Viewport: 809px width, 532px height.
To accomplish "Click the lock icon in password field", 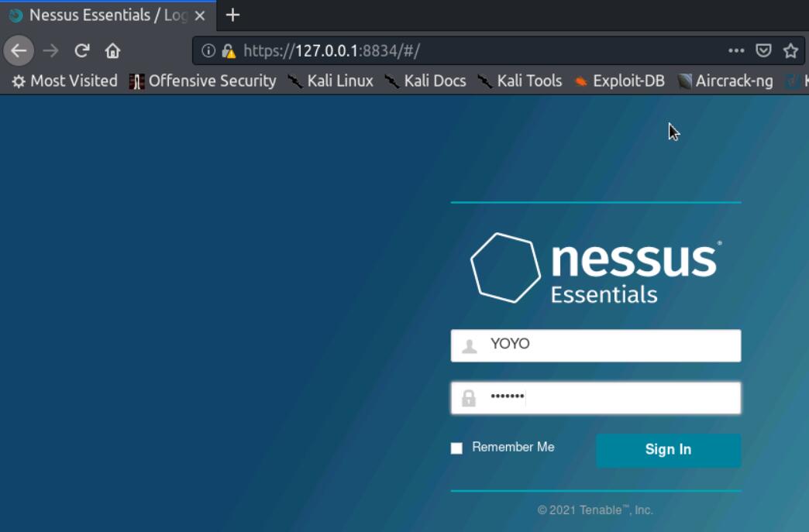I will (x=469, y=398).
